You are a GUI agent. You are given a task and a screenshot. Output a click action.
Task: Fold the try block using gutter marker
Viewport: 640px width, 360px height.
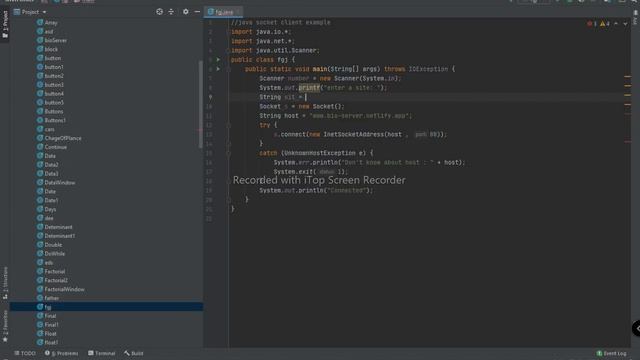point(229,125)
